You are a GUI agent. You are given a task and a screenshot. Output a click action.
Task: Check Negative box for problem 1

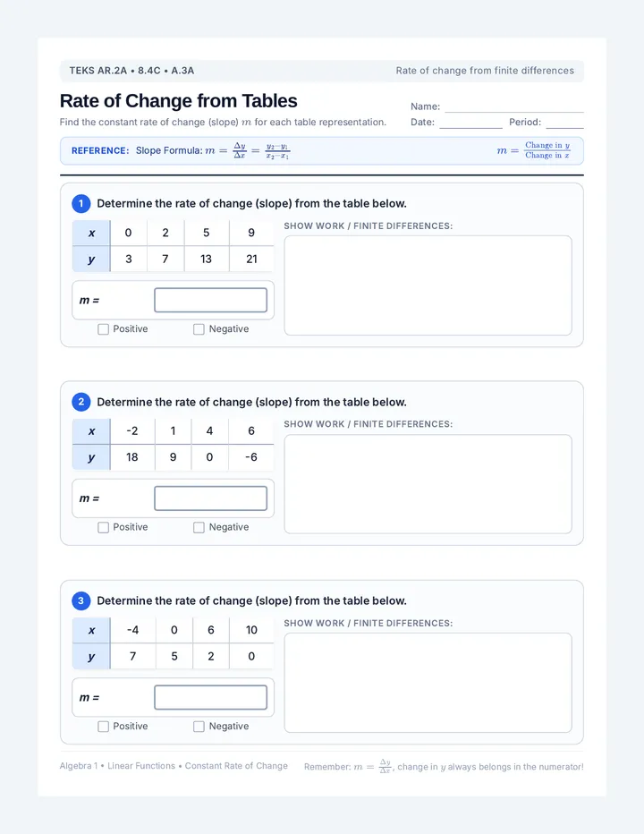[199, 329]
